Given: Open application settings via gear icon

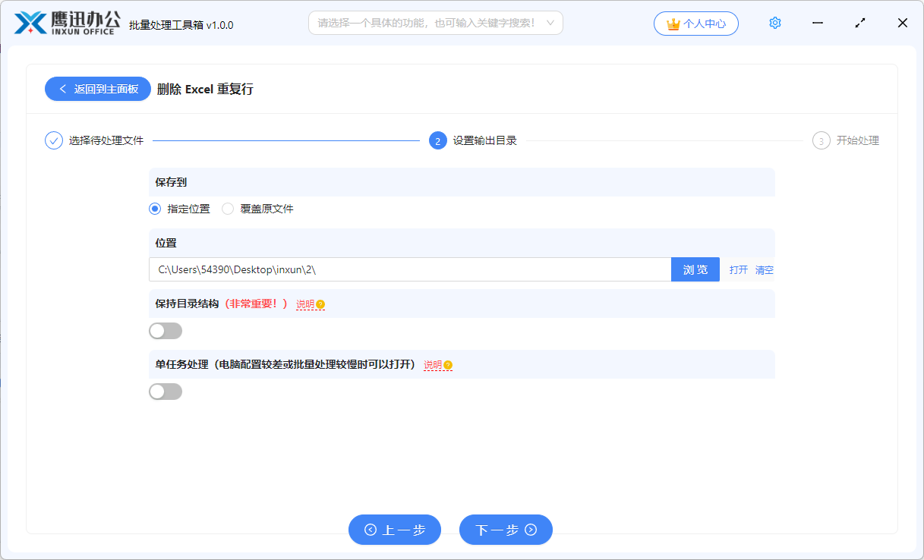Looking at the screenshot, I should coord(774,23).
